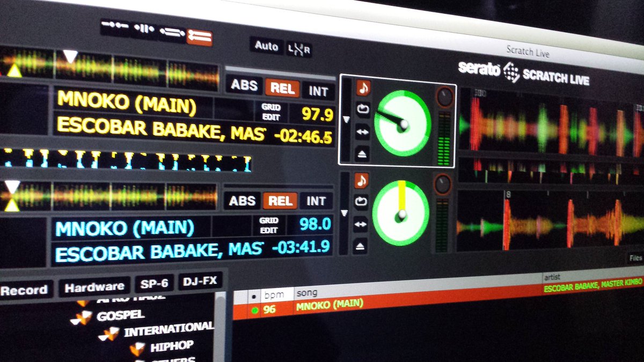
Task: Open the Record panel tab
Action: [25, 290]
